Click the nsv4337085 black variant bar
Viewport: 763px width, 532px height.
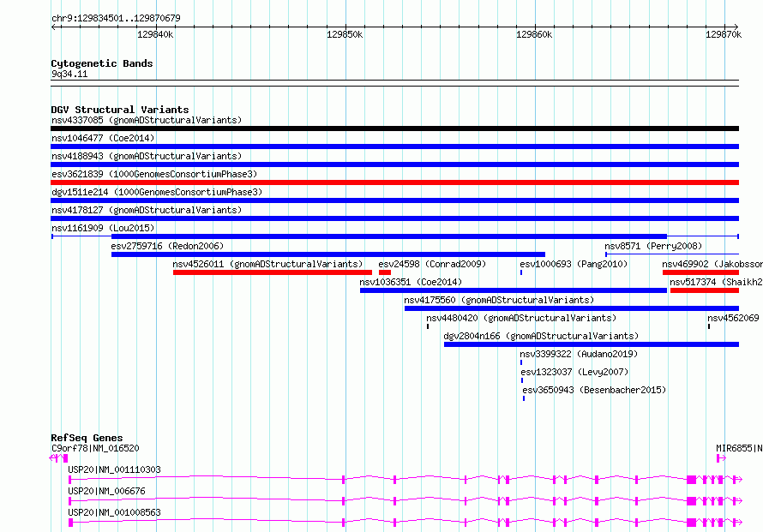pyautogui.click(x=394, y=129)
